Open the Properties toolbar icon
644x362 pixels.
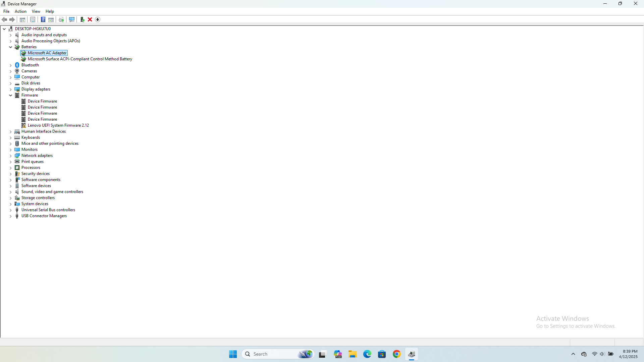[x=33, y=19]
